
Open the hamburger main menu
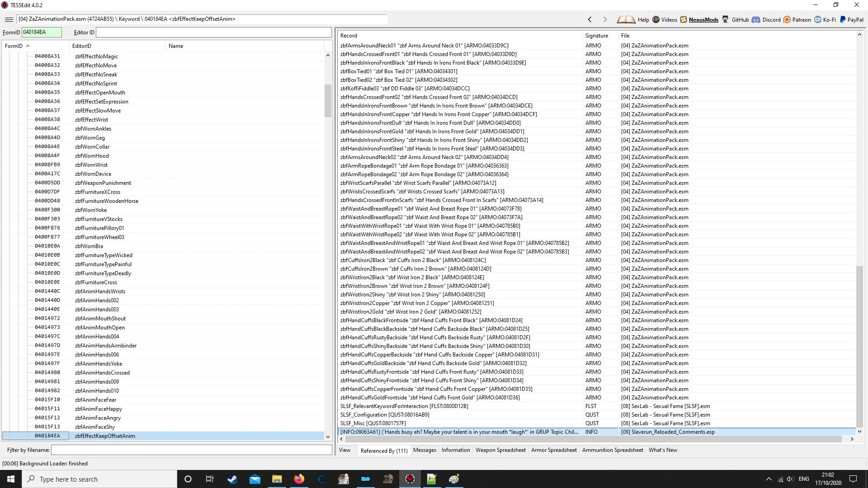9,19
